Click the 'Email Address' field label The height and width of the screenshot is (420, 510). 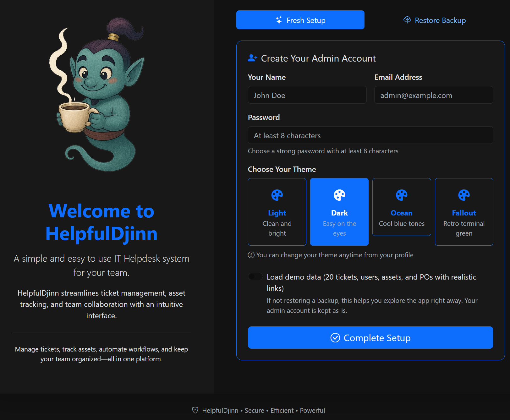point(398,77)
